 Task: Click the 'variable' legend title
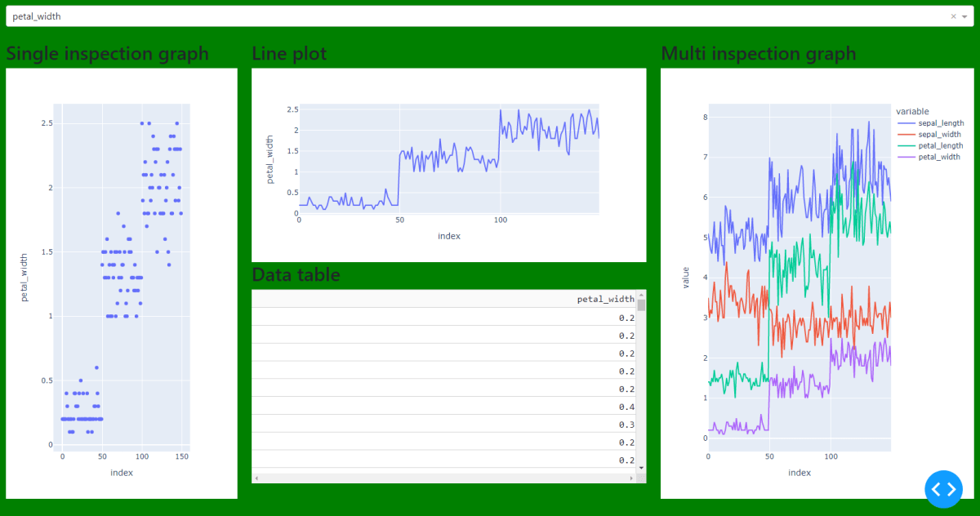pyautogui.click(x=912, y=111)
